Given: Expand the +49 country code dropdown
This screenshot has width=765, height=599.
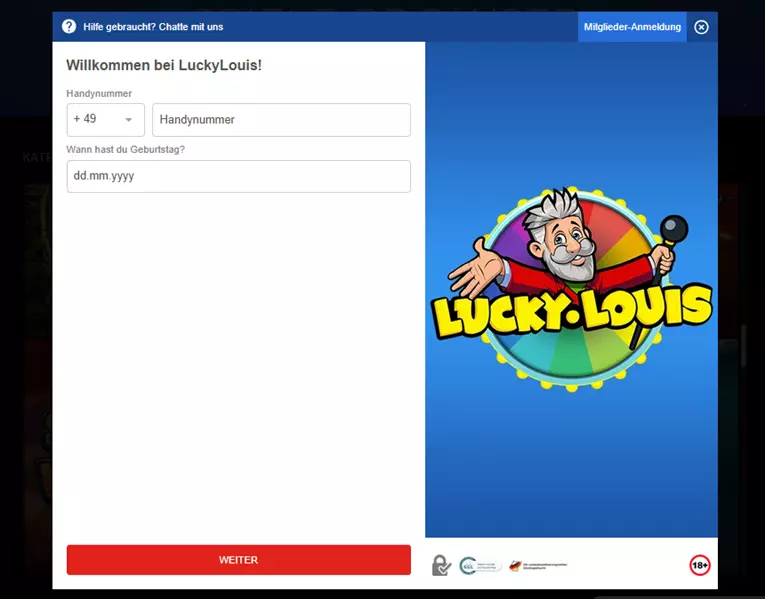Looking at the screenshot, I should [106, 120].
